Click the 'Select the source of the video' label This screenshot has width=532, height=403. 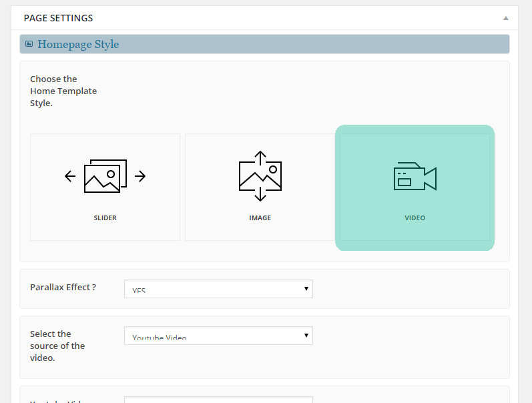click(57, 346)
